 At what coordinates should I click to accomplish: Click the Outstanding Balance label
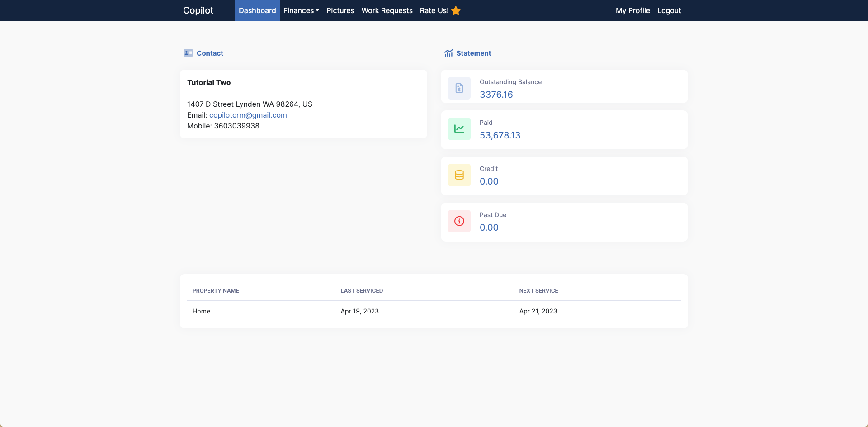pyautogui.click(x=510, y=82)
